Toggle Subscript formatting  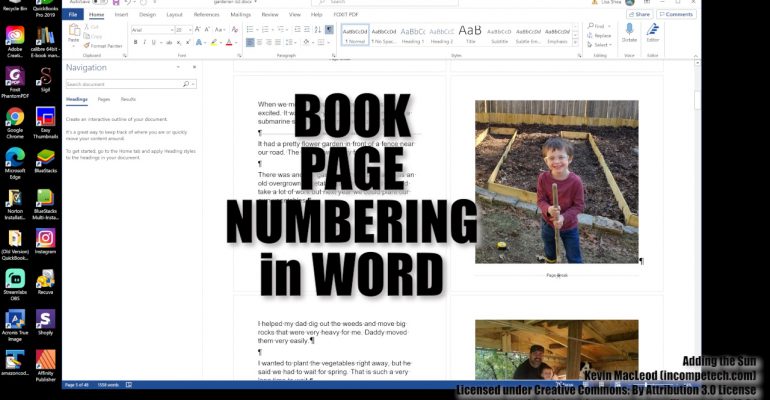179,43
